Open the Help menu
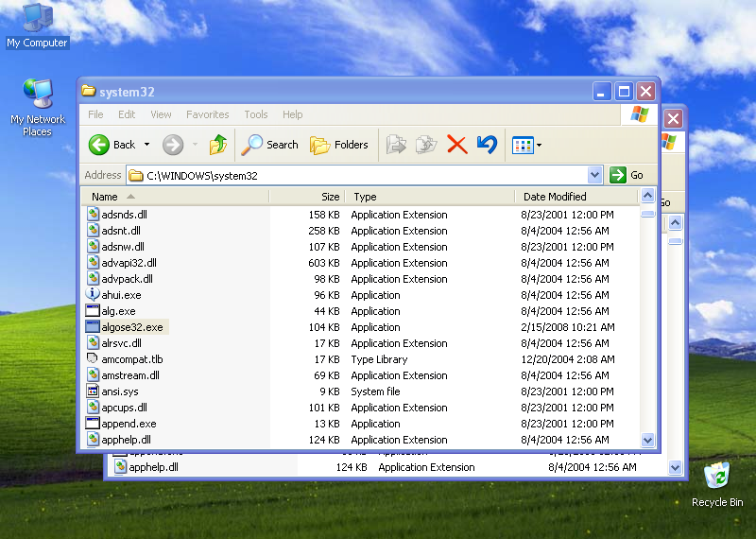This screenshot has height=539, width=756. point(293,114)
